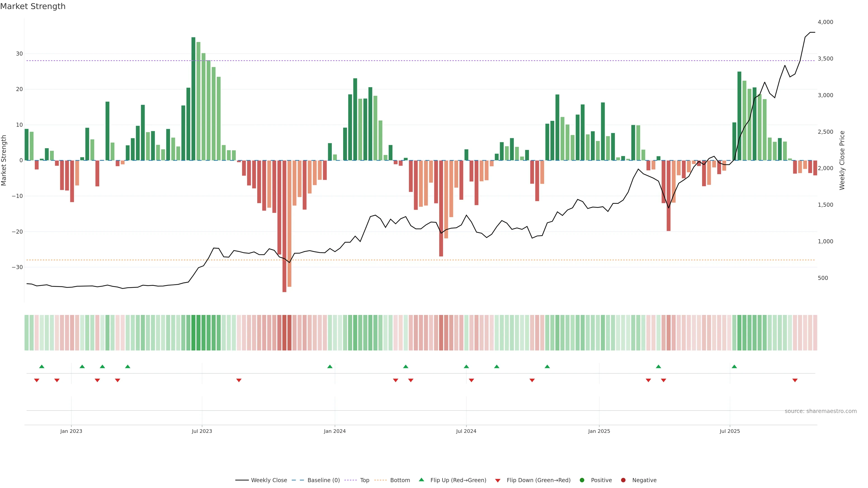Viewport: 868px width, 488px height.
Task: Click the flip down triangle after Jul 2023
Action: click(239, 380)
